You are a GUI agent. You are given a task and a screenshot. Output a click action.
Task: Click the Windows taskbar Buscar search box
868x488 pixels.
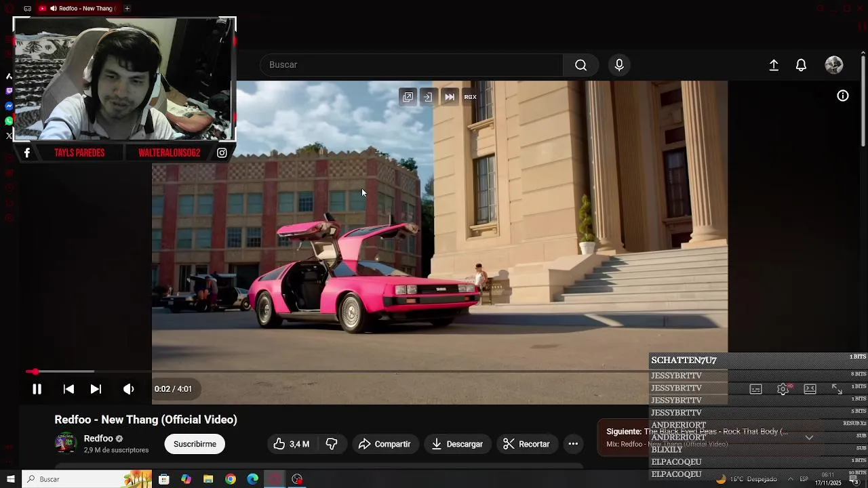87,479
